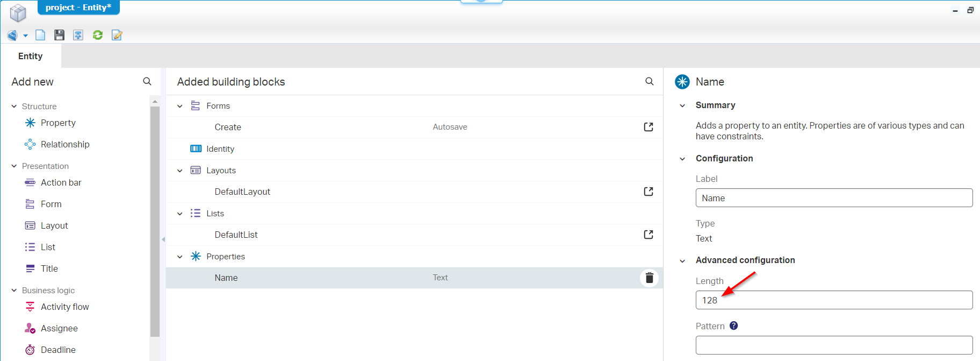980x361 pixels.
Task: Click the Autosave label on Create row
Action: 450,127
